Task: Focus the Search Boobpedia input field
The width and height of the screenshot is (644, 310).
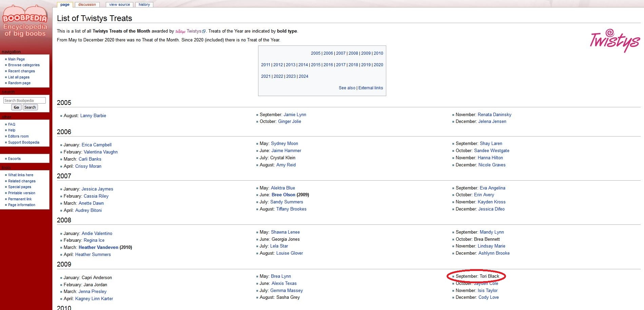Action: tap(24, 101)
